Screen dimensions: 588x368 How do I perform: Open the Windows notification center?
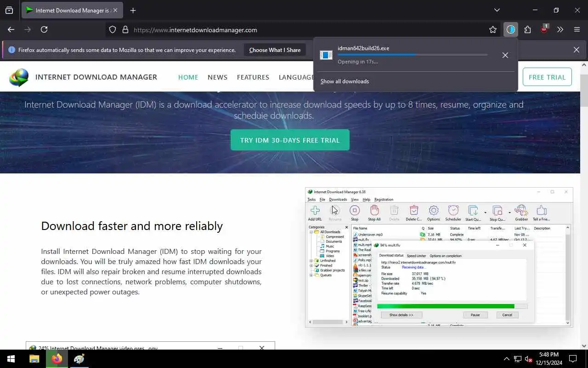tap(573, 359)
